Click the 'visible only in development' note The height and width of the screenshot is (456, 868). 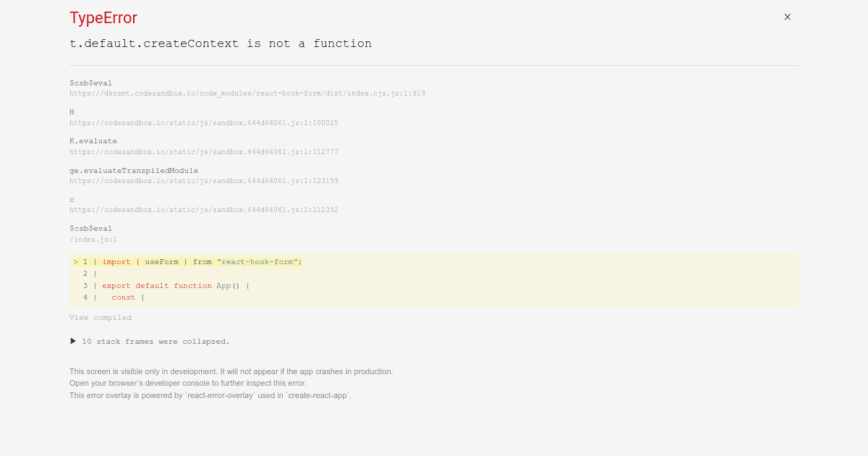231,371
